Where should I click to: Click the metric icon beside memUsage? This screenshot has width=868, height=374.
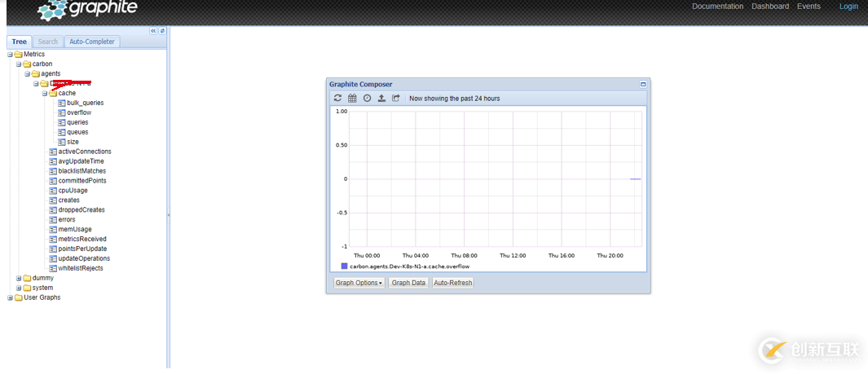[53, 229]
